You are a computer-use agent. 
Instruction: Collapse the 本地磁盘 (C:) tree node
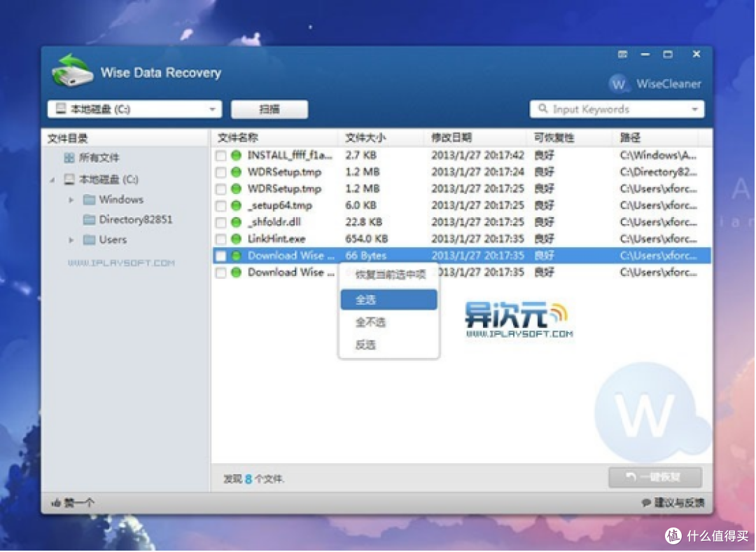tap(52, 180)
